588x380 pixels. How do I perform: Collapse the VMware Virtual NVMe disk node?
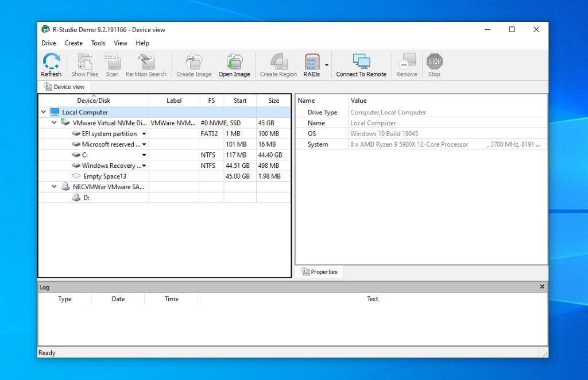point(53,122)
